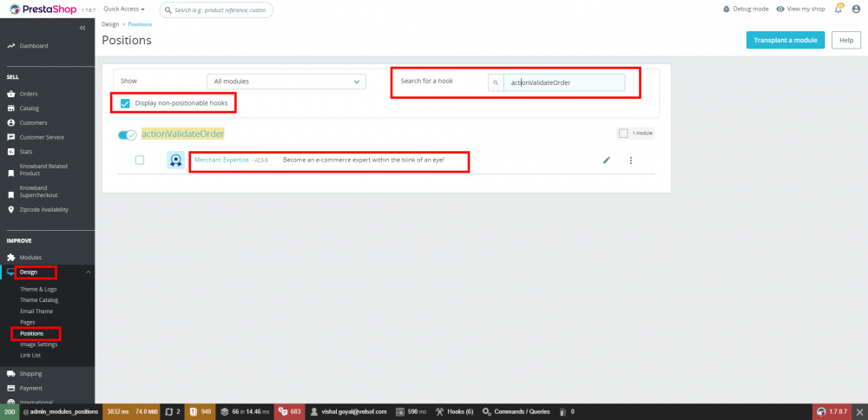Click the PrestaShop logo

tap(43, 10)
